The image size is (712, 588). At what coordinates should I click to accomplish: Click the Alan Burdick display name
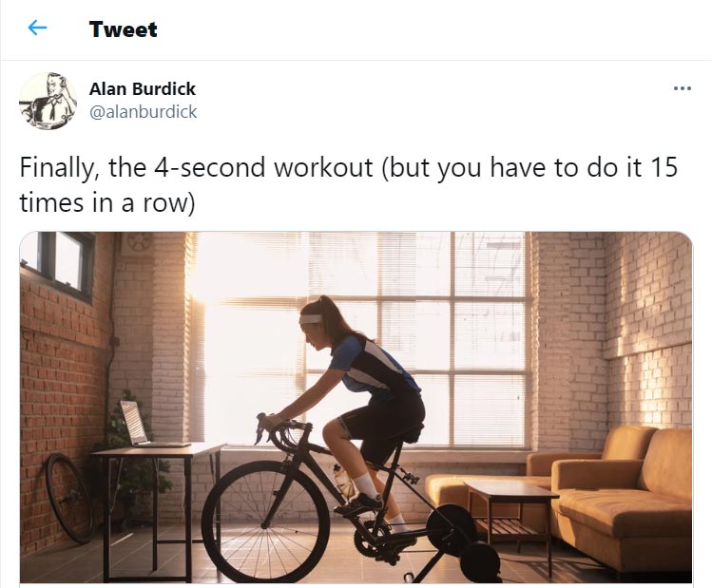coord(143,89)
